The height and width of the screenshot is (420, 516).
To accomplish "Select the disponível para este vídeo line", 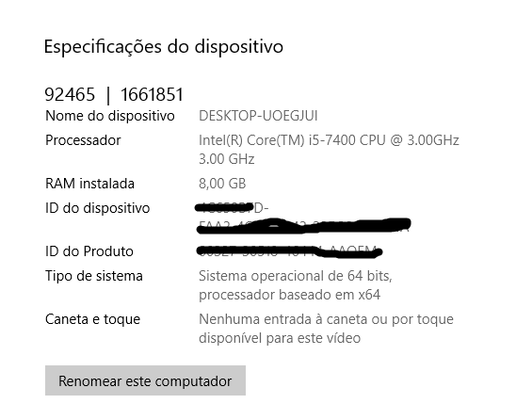I will pyautogui.click(x=280, y=338).
